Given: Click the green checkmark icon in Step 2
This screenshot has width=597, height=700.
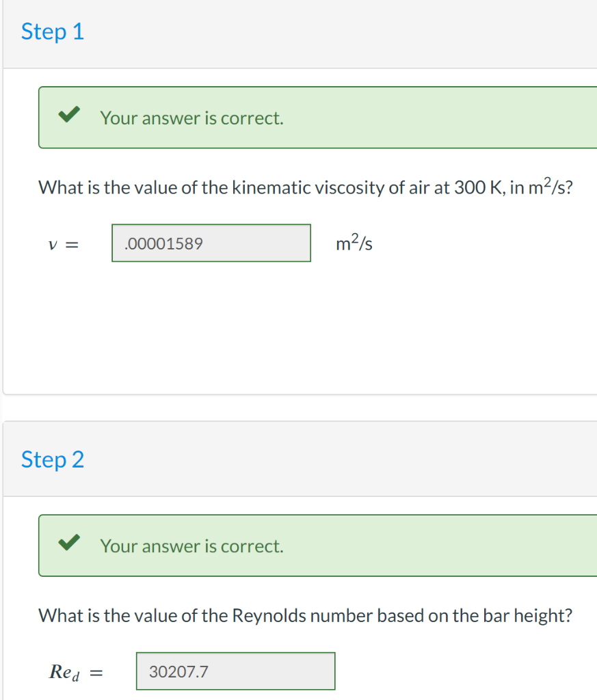Looking at the screenshot, I should [x=68, y=544].
